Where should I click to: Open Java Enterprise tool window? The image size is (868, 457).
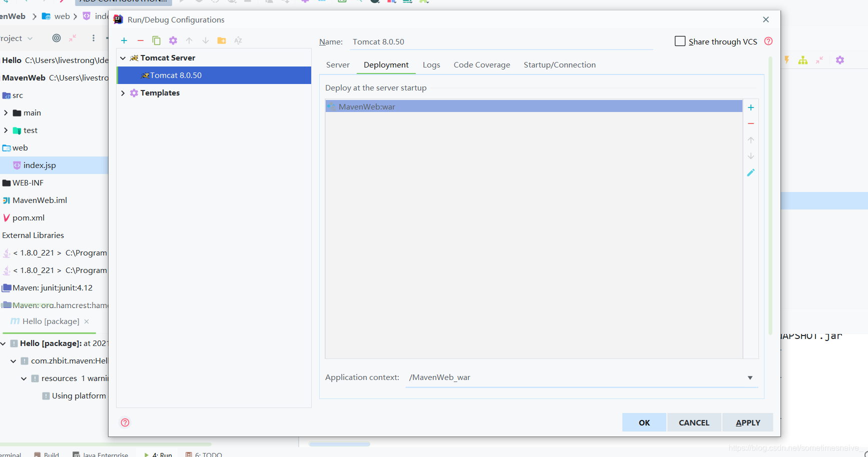(x=101, y=454)
